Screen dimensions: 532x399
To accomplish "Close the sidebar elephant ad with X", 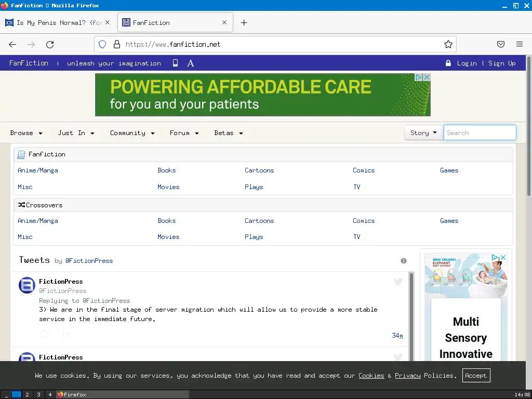I will click(x=503, y=258).
